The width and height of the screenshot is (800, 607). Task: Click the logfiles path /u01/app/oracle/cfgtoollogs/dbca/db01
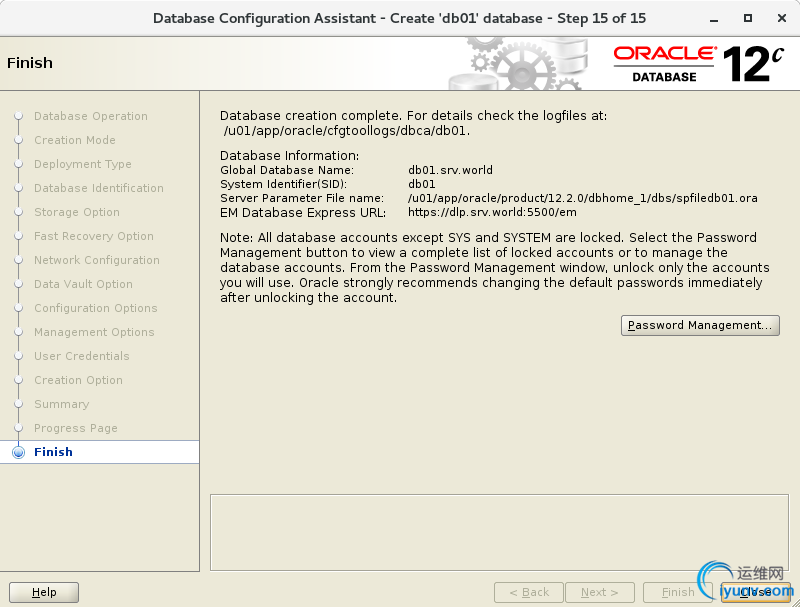(347, 131)
